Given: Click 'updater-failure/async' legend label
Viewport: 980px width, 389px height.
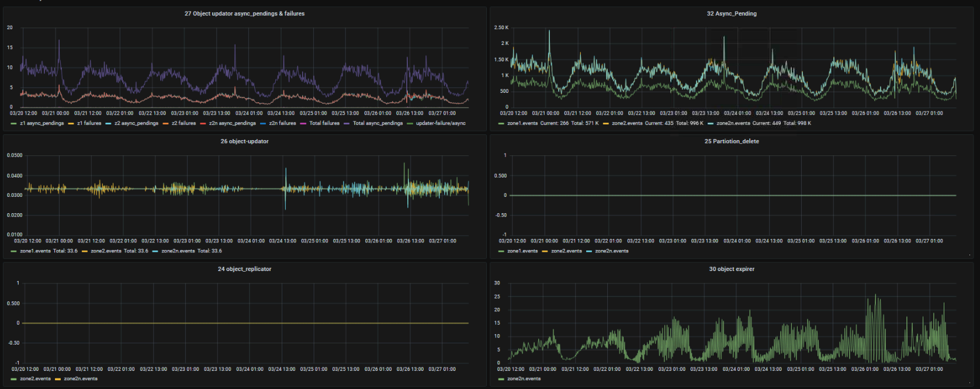Looking at the screenshot, I should (x=441, y=123).
